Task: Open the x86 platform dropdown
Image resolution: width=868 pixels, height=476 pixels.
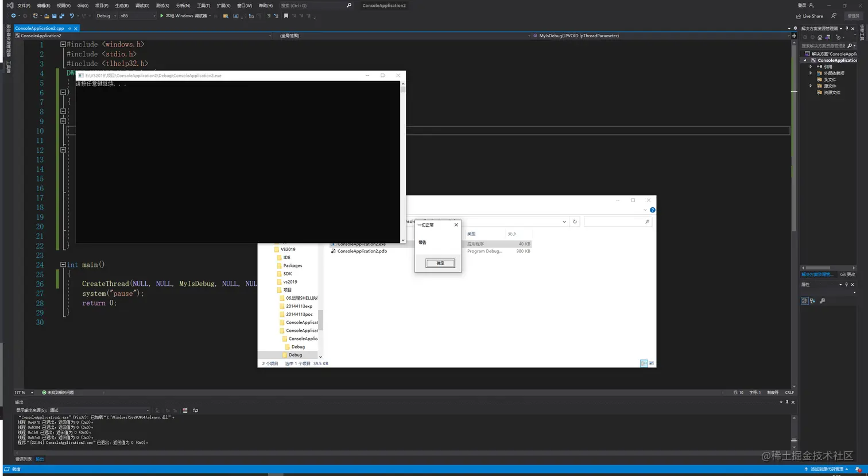Action: click(137, 16)
